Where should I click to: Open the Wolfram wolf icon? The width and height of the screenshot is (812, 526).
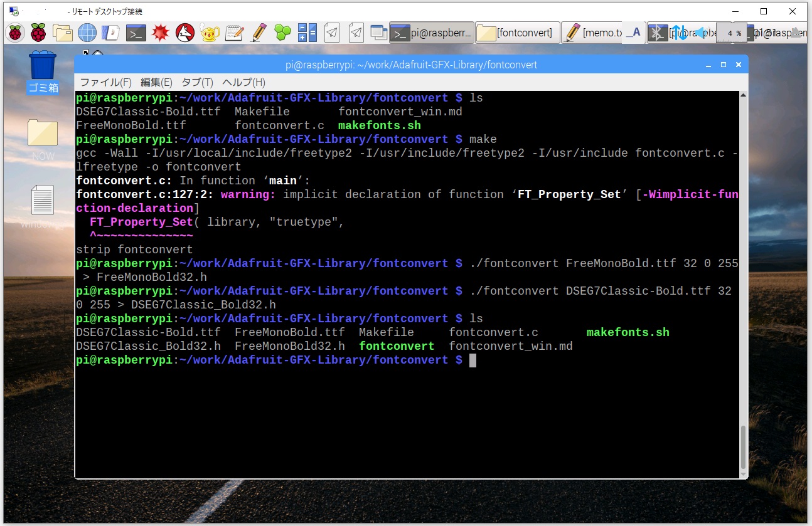pos(185,33)
